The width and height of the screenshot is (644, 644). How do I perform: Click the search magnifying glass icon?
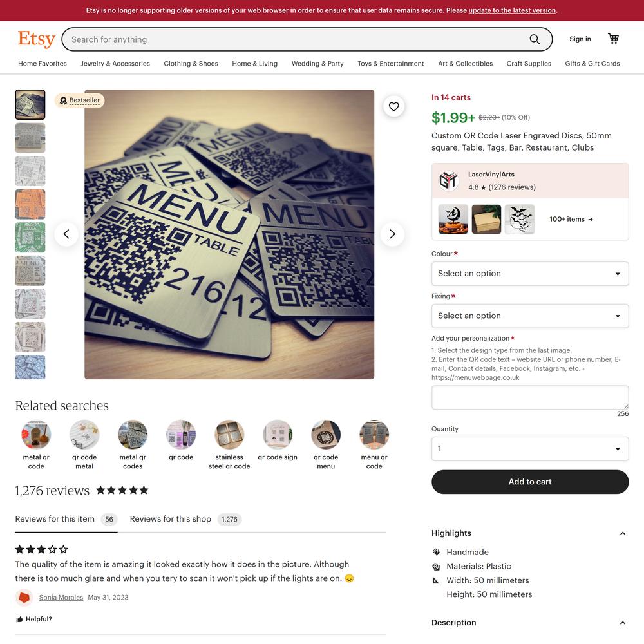point(535,39)
